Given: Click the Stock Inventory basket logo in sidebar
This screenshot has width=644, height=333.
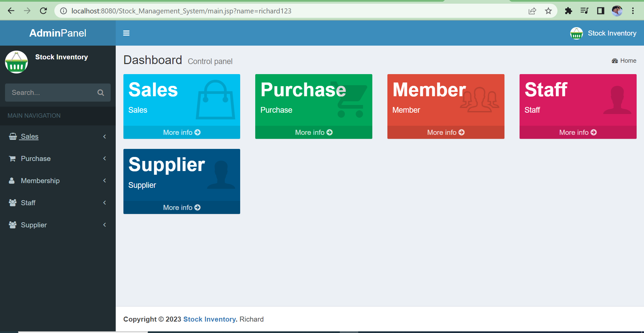Looking at the screenshot, I should 16,62.
